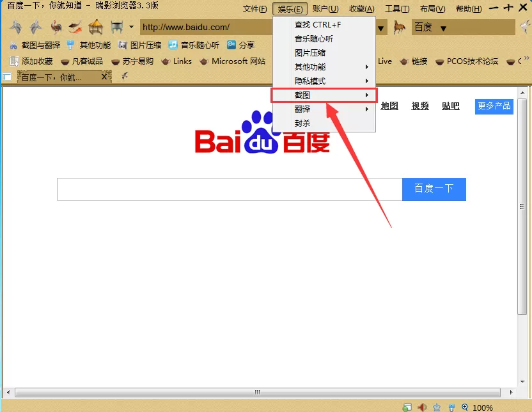532x412 pixels.
Task: Click the left-facing crane back icon
Action: (16, 27)
